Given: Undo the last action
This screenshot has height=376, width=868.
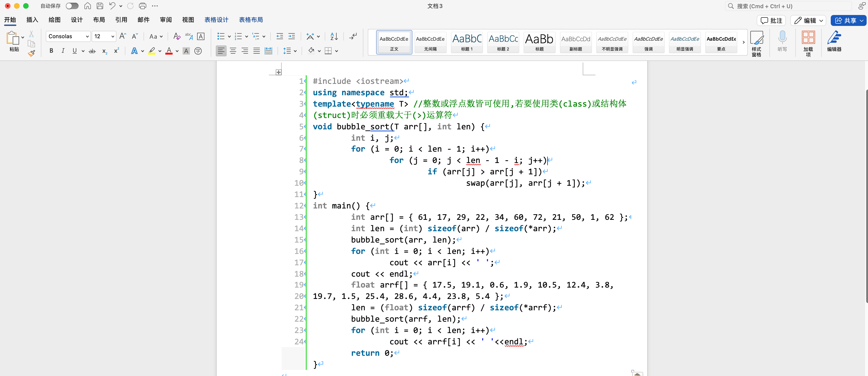Looking at the screenshot, I should [112, 6].
